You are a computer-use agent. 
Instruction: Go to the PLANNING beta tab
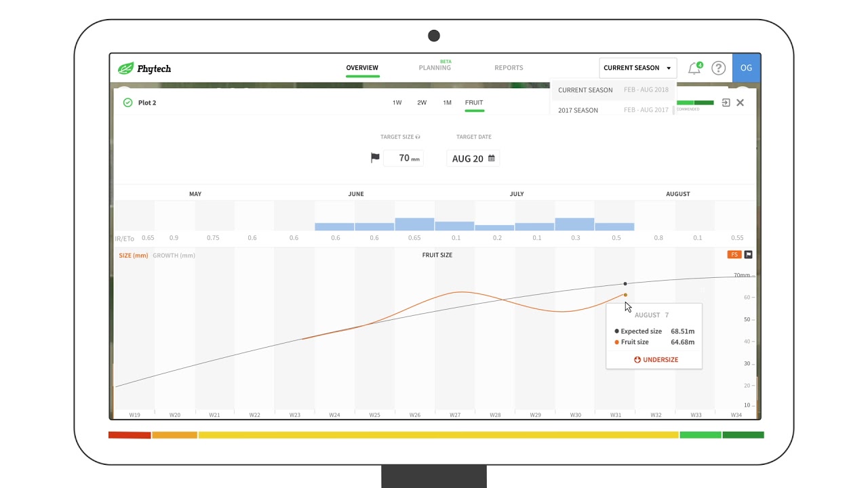(x=435, y=67)
